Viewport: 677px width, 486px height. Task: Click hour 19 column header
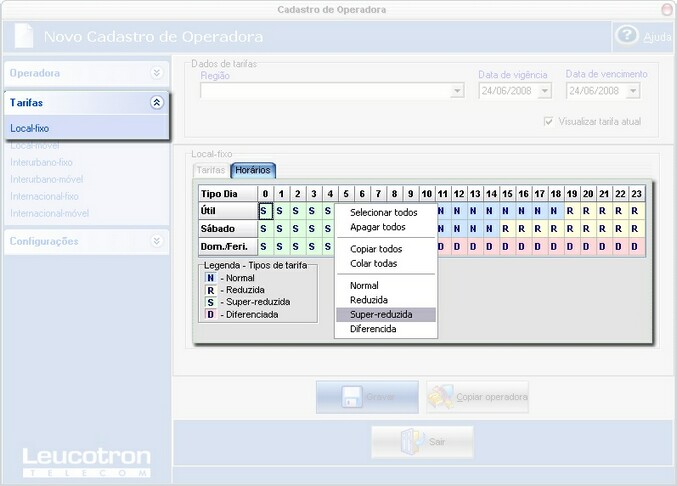[x=572, y=194]
